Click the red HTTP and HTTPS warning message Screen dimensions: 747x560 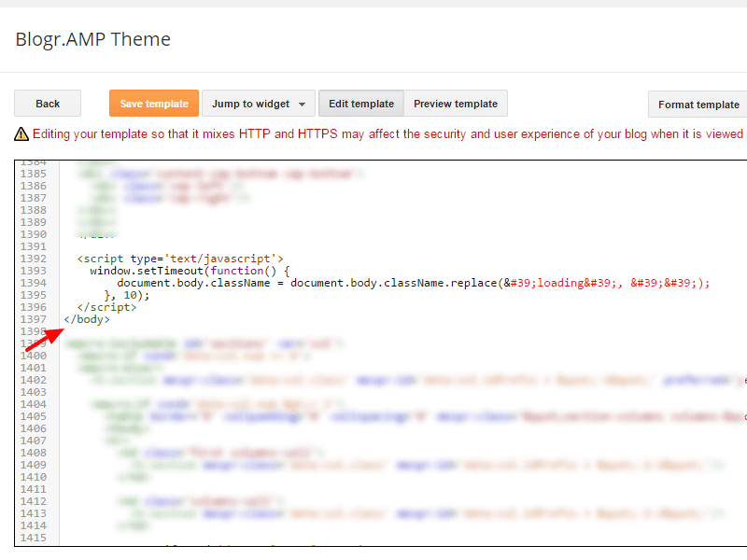(x=388, y=133)
